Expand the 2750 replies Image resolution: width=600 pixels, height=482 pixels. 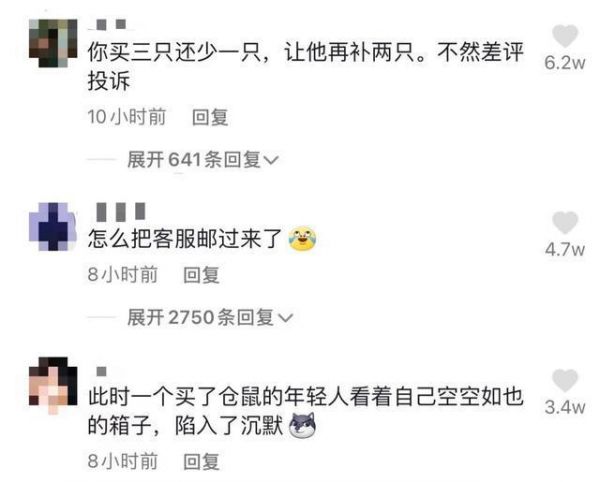(x=210, y=318)
